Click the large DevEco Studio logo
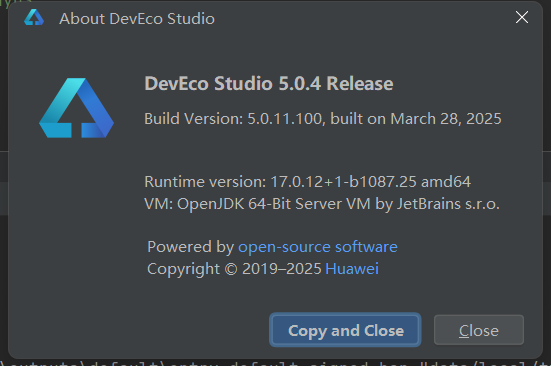This screenshot has width=551, height=366. [76, 108]
